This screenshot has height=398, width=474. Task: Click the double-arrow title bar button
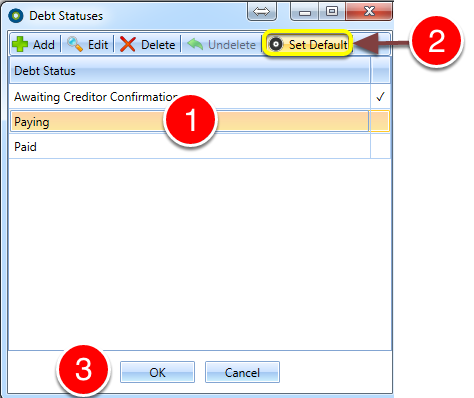point(262,12)
